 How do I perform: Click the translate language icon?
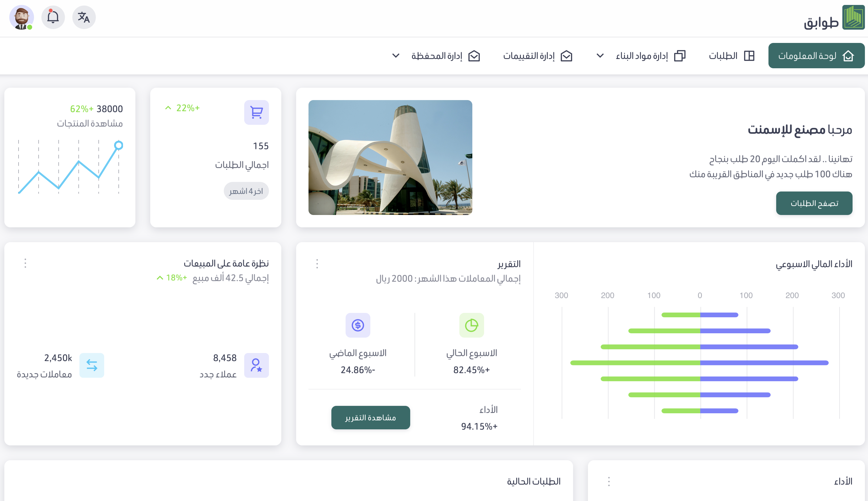(84, 17)
